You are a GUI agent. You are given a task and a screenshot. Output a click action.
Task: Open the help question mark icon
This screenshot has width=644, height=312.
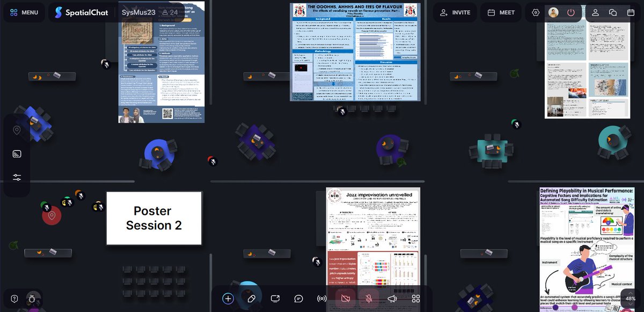[14, 299]
